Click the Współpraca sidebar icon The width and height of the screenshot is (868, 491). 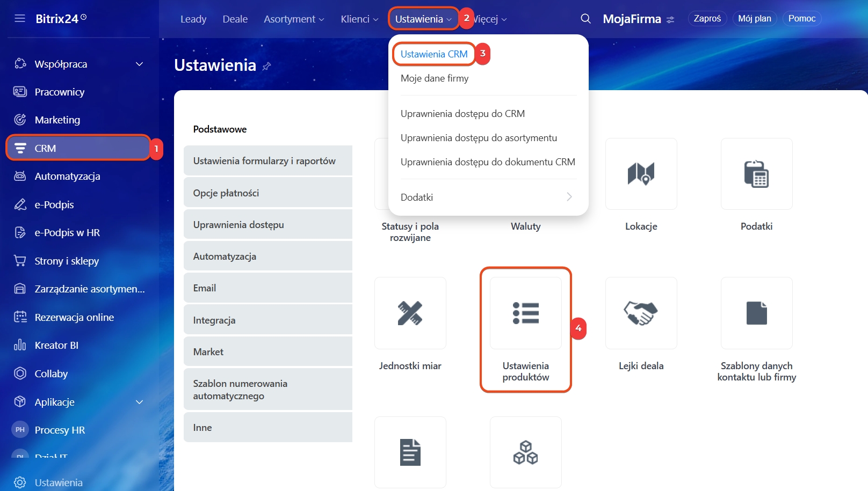coord(20,64)
